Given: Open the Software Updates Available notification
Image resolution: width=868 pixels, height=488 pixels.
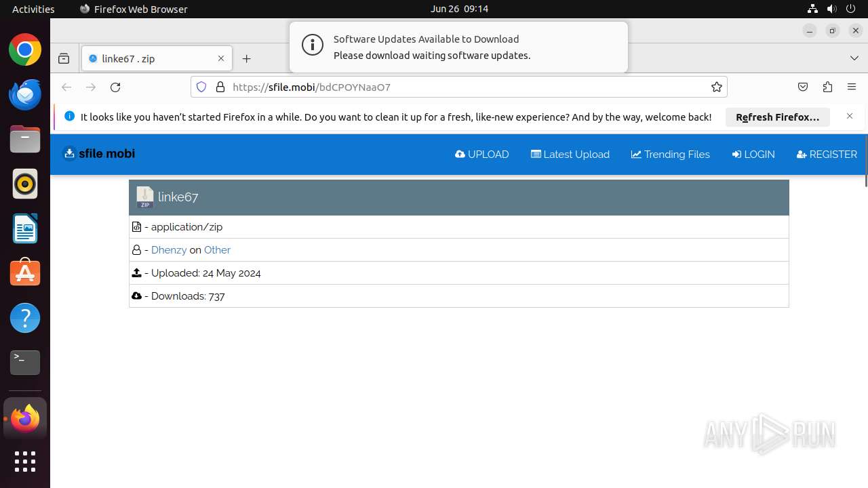Looking at the screenshot, I should click(458, 47).
